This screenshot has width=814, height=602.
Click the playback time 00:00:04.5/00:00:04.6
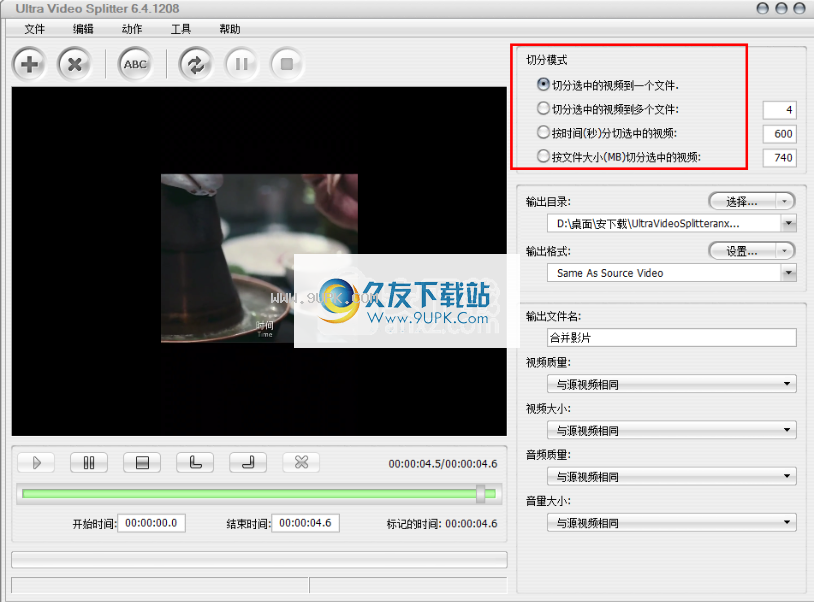[443, 463]
